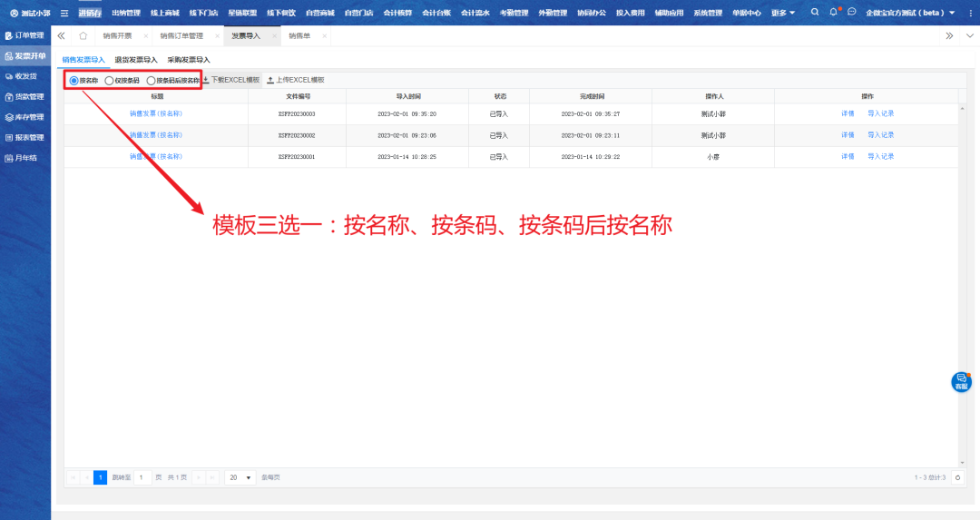Collapse sidebar with double-left arrow icon
The height and width of the screenshot is (520, 980).
point(61,35)
